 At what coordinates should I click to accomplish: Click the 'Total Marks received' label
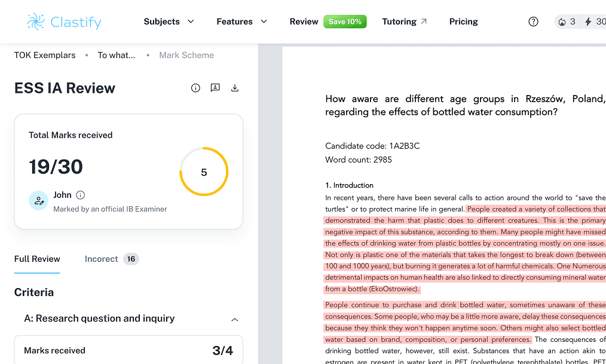pos(71,135)
